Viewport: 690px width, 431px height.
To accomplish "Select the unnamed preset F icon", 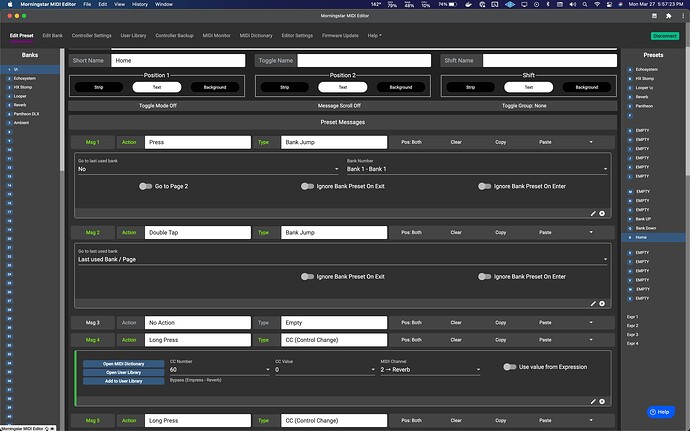I will pyautogui.click(x=630, y=115).
